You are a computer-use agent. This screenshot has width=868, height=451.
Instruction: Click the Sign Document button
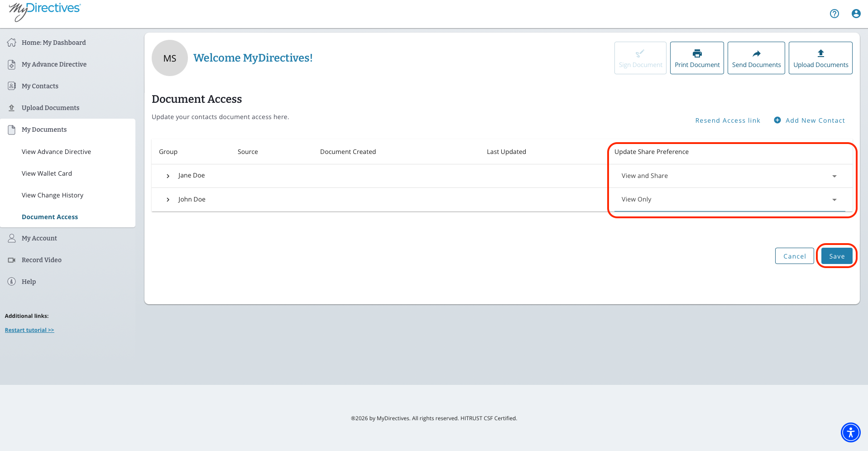click(x=640, y=58)
